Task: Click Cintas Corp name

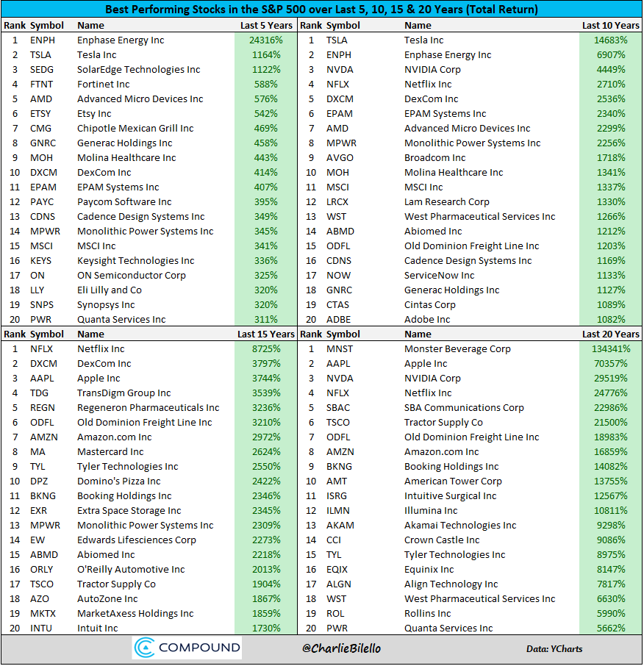Action: pyautogui.click(x=429, y=305)
